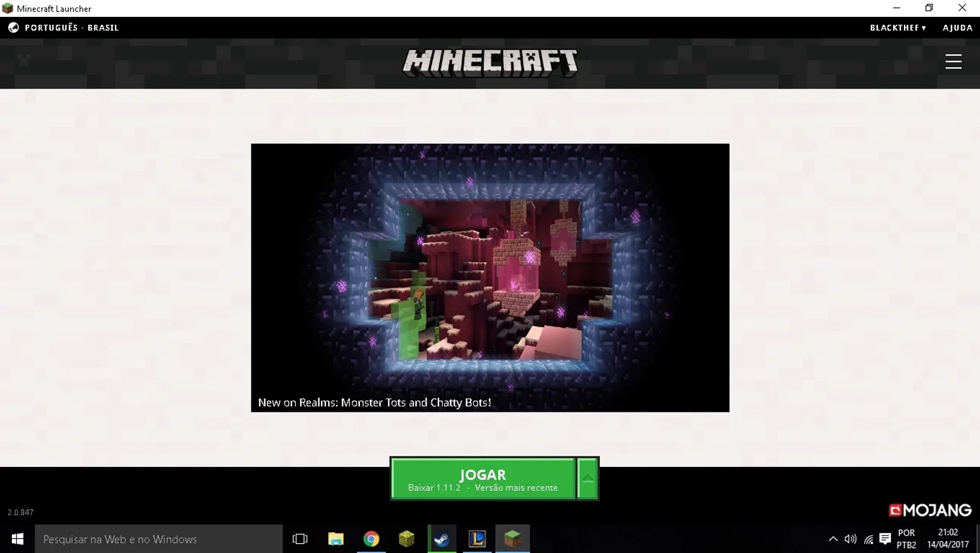Open File Explorer from the taskbar

tap(336, 539)
